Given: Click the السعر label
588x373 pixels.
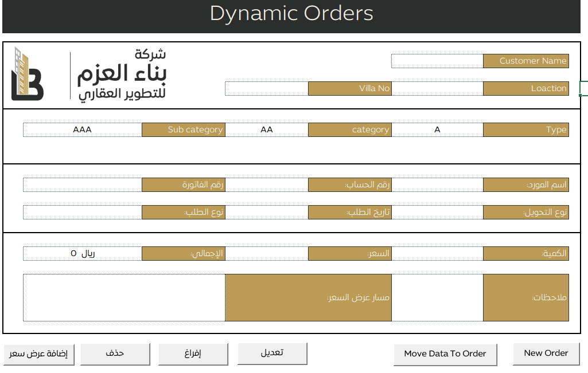Looking at the screenshot, I should click(350, 253).
